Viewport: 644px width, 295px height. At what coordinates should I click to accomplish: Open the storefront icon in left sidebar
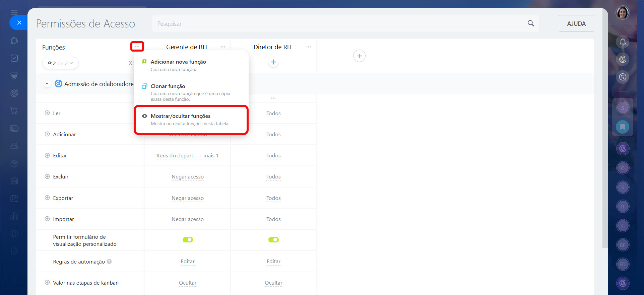14,181
